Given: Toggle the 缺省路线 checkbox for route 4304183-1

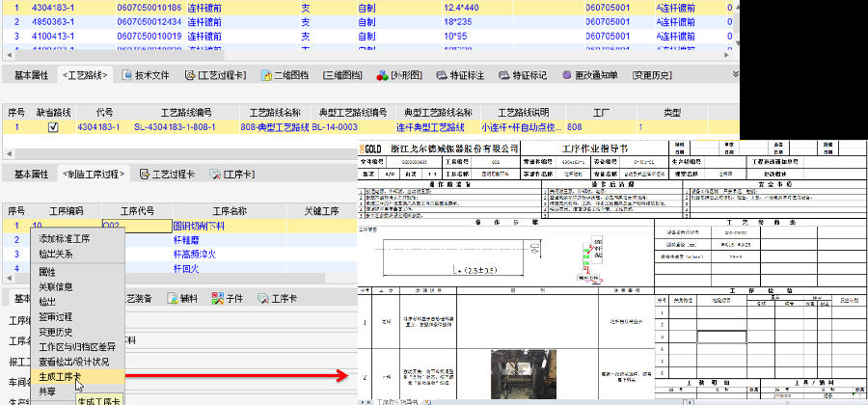Looking at the screenshot, I should coord(53,126).
